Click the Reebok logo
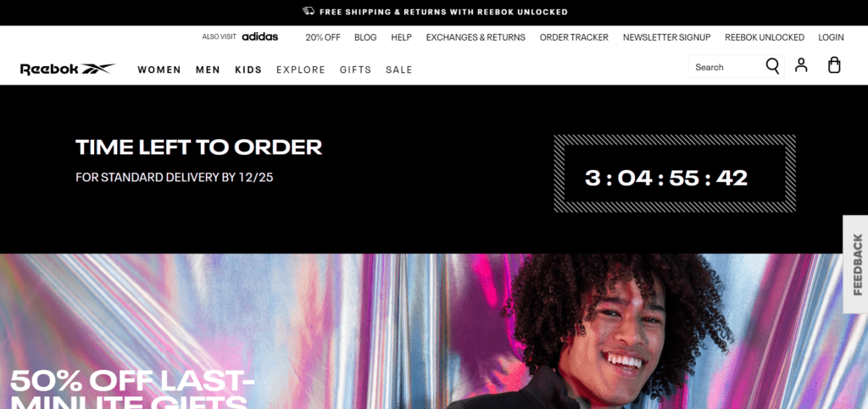The image size is (868, 409). (x=68, y=69)
